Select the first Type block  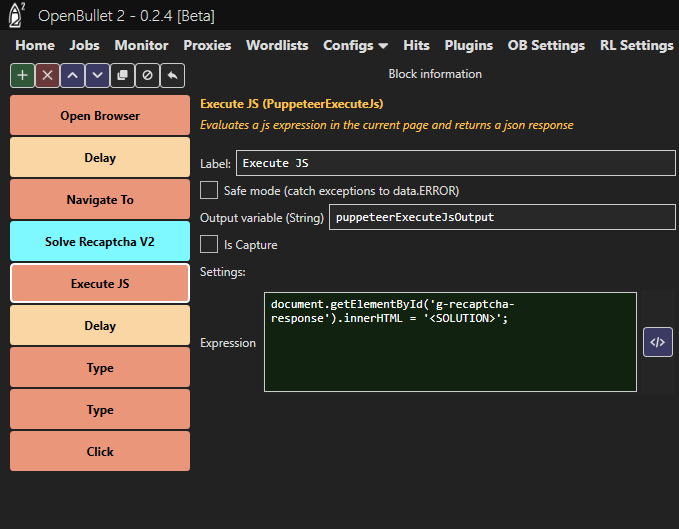tap(100, 368)
